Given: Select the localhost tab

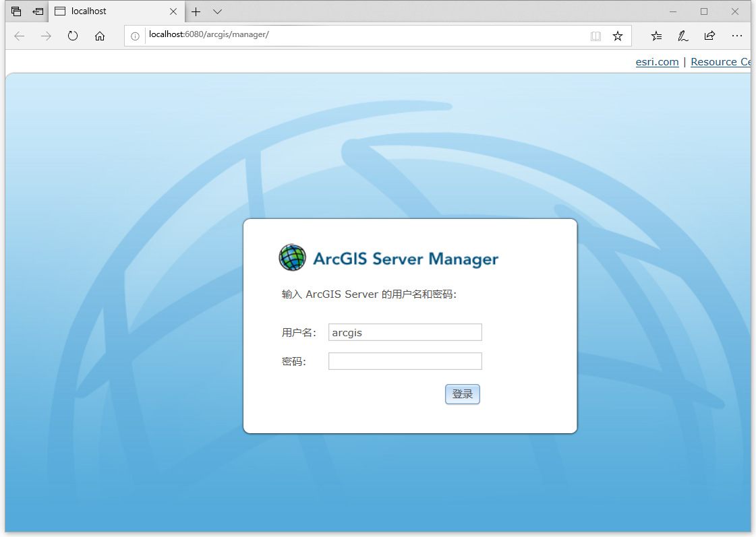Looking at the screenshot, I should 116,11.
